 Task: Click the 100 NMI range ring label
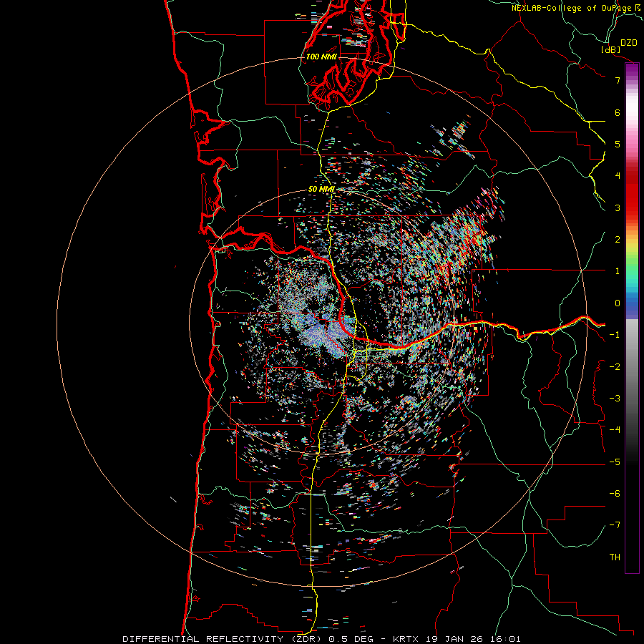(321, 57)
